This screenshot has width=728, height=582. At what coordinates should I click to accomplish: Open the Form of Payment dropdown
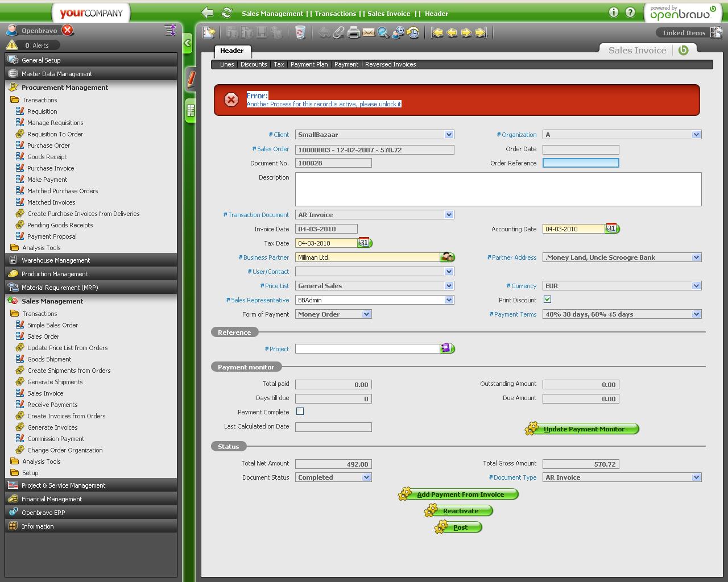tap(366, 314)
